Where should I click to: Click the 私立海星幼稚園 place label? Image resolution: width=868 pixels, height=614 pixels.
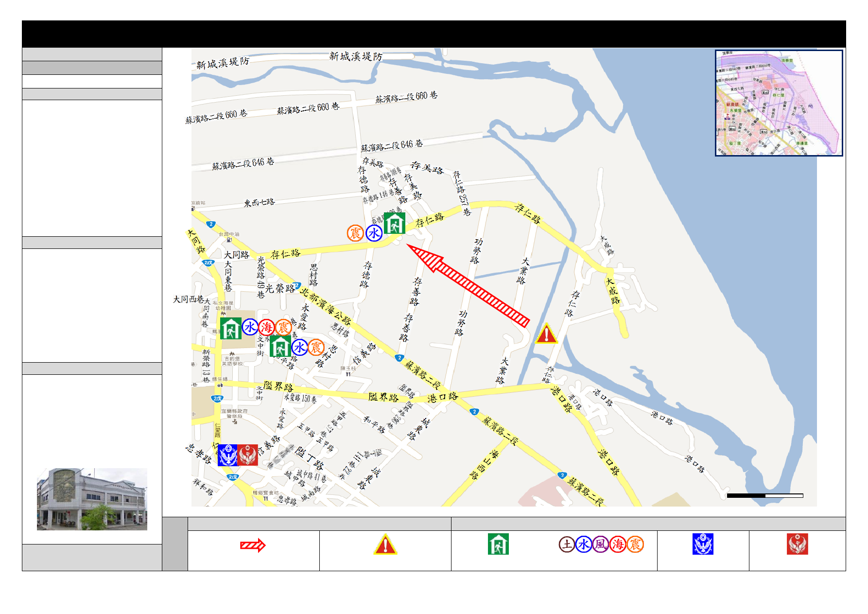point(224,305)
